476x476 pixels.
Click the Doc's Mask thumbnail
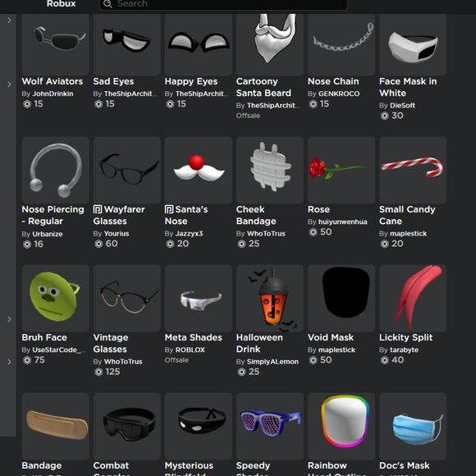413,426
